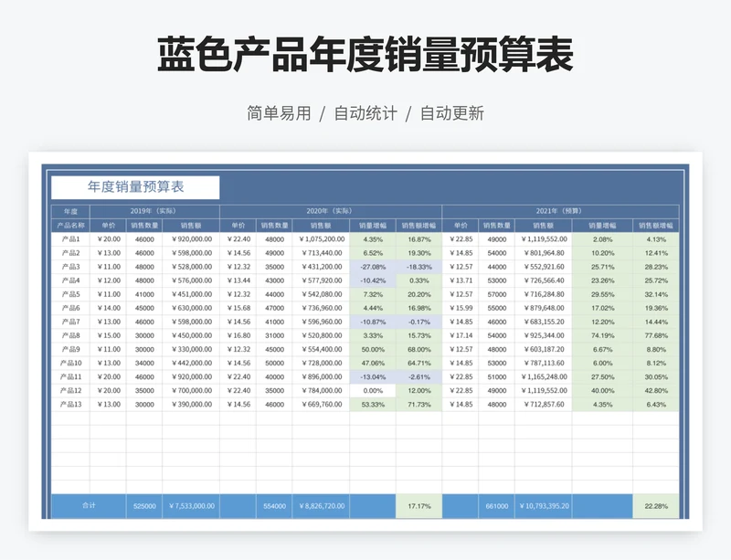Select the 产品9 row label

pyautogui.click(x=70, y=349)
